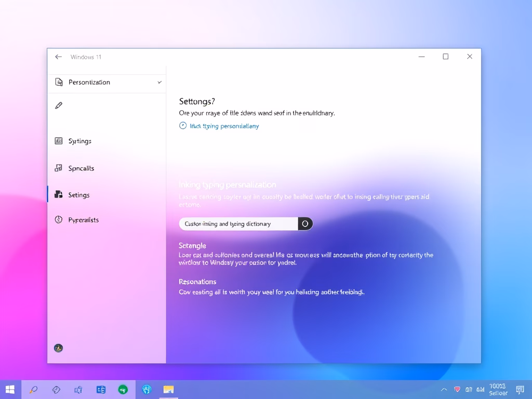Open the inking typing personalization link
The image size is (532, 399).
pos(224,126)
